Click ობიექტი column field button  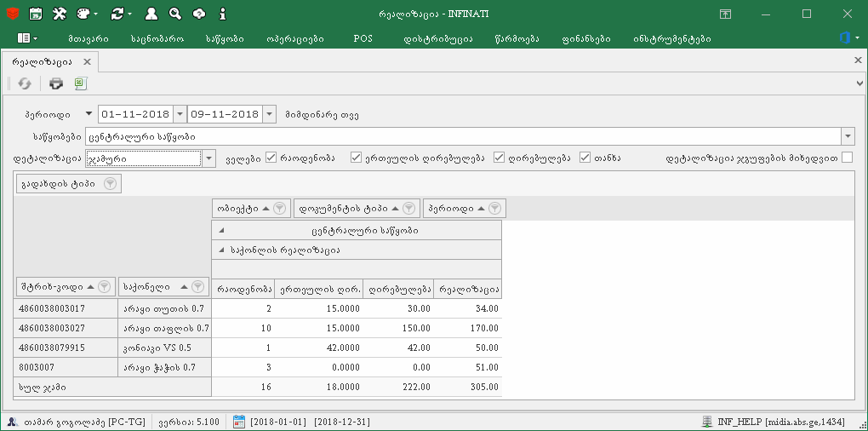(x=251, y=209)
